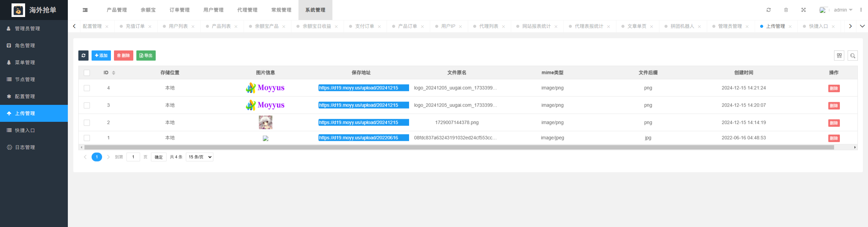Click the dark table refresh button
868x227 pixels.
point(83,56)
